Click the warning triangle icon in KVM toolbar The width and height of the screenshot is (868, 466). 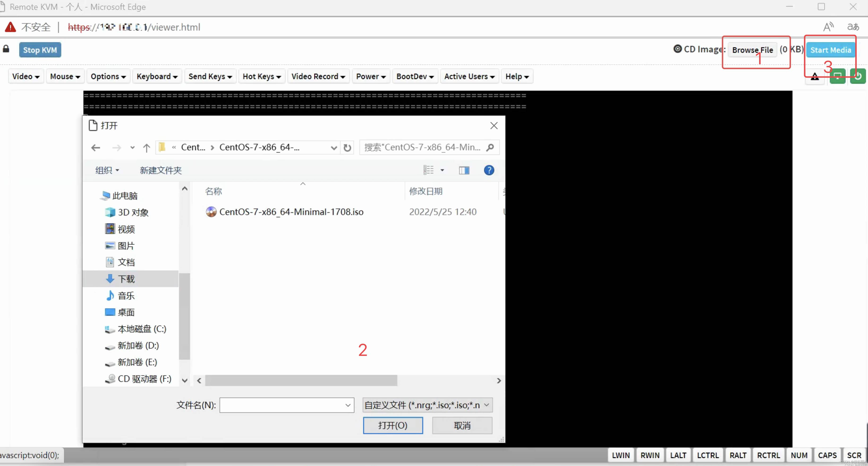click(815, 77)
